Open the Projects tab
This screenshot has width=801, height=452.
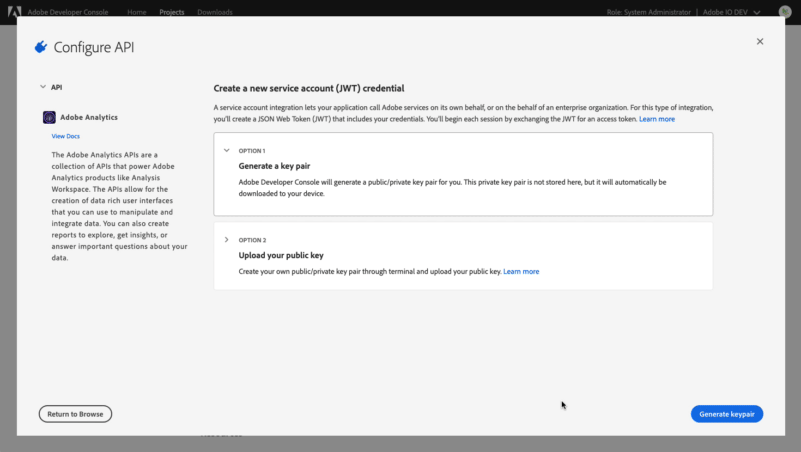(x=172, y=12)
